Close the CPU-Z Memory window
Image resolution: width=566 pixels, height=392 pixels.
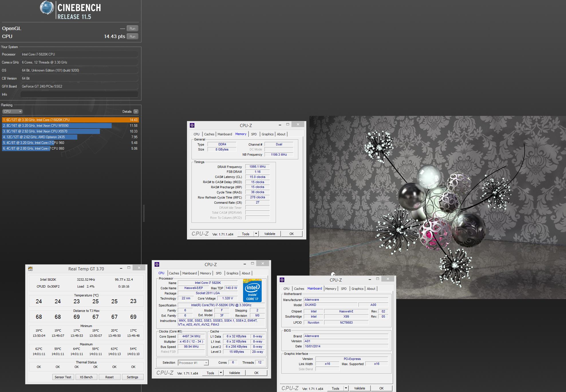298,124
